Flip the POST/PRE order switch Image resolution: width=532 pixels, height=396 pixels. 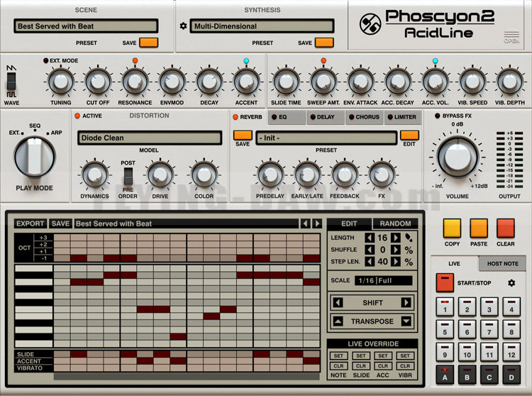[x=128, y=176]
